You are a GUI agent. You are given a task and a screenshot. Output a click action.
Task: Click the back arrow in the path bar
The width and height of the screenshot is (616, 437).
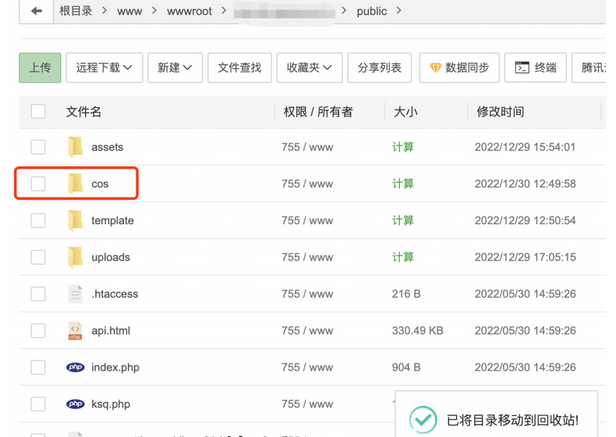[37, 11]
